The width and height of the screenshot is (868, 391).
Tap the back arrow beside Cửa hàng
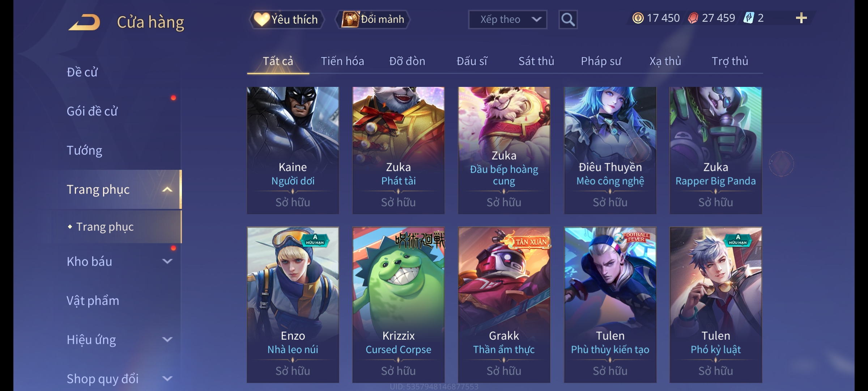point(84,22)
